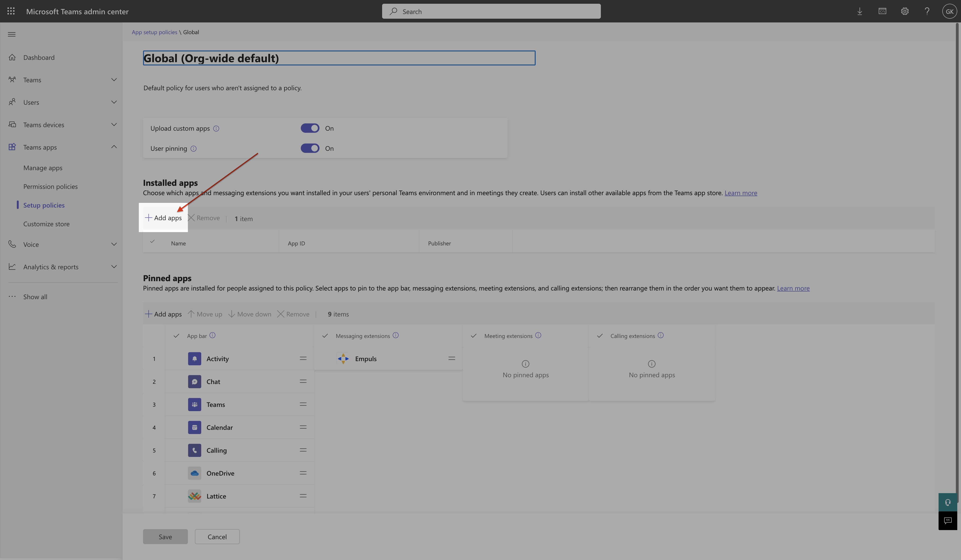Edit the Global (Org-wide default) name field

click(339, 58)
